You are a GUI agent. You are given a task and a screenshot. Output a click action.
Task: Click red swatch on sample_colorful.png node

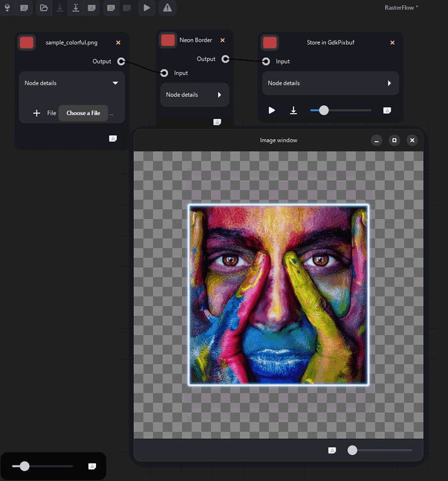pyautogui.click(x=27, y=43)
